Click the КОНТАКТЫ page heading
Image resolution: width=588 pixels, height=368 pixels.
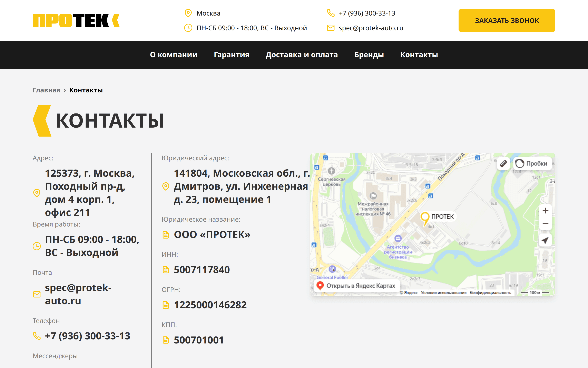[x=110, y=121]
